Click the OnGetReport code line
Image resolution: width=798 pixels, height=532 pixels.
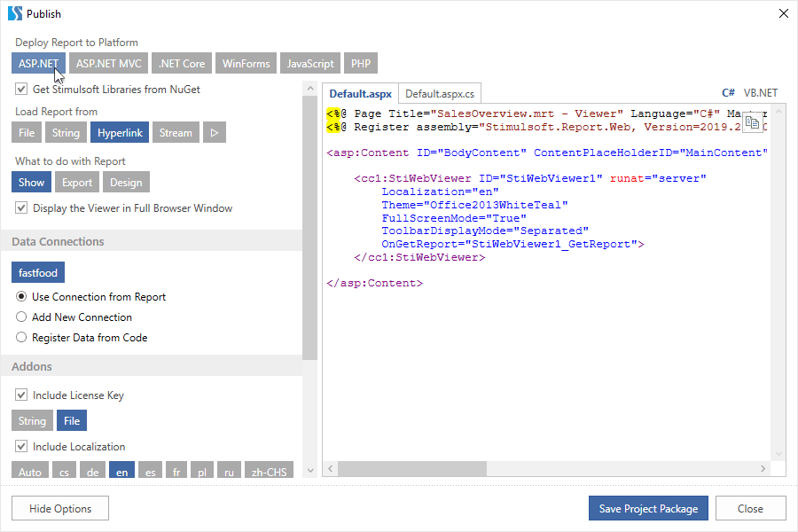coord(513,244)
